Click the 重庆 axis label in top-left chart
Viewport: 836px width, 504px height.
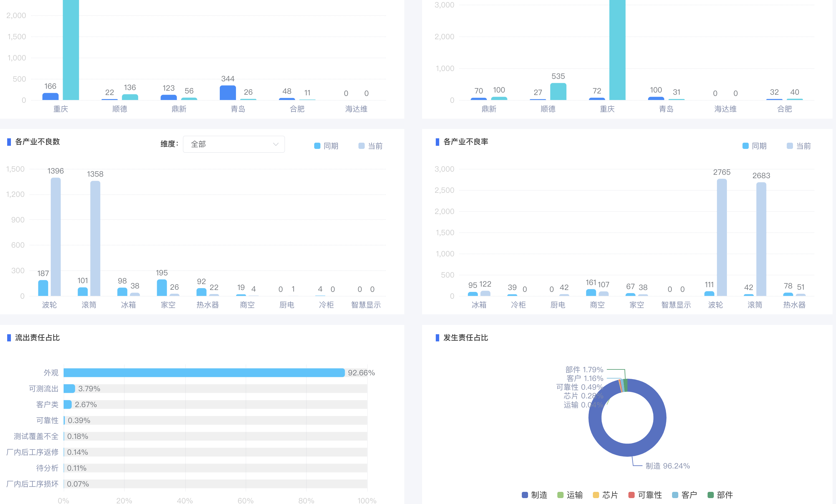(x=61, y=109)
